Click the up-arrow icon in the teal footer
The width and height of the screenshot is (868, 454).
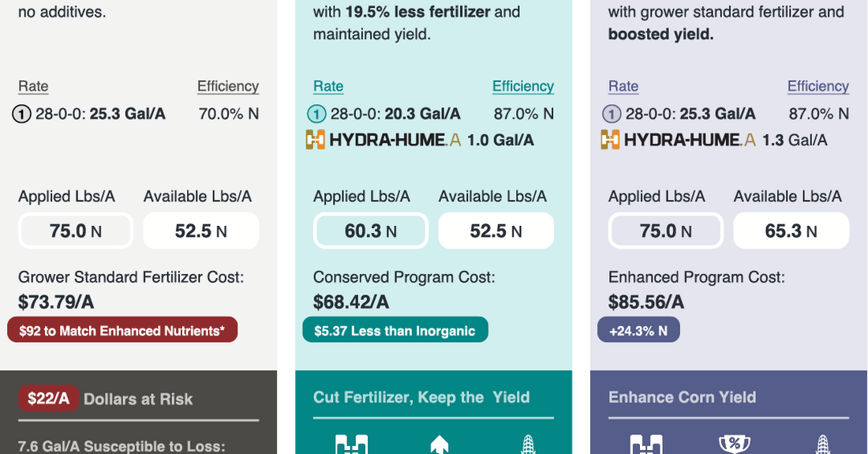(x=440, y=445)
